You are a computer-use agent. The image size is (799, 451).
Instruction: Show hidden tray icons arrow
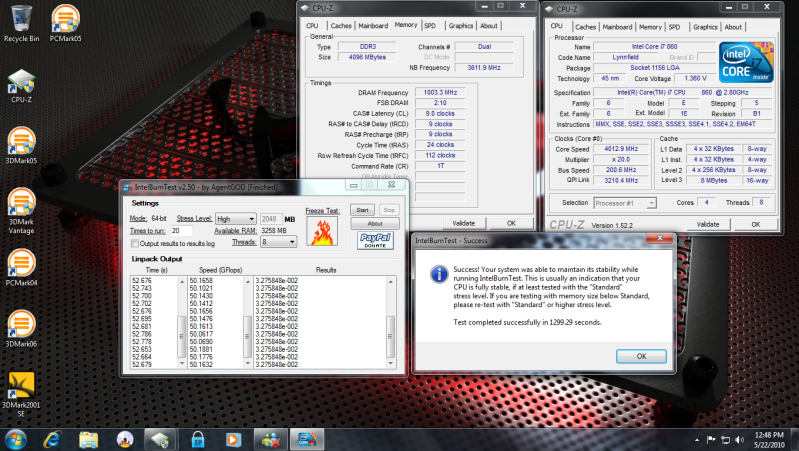click(x=697, y=439)
